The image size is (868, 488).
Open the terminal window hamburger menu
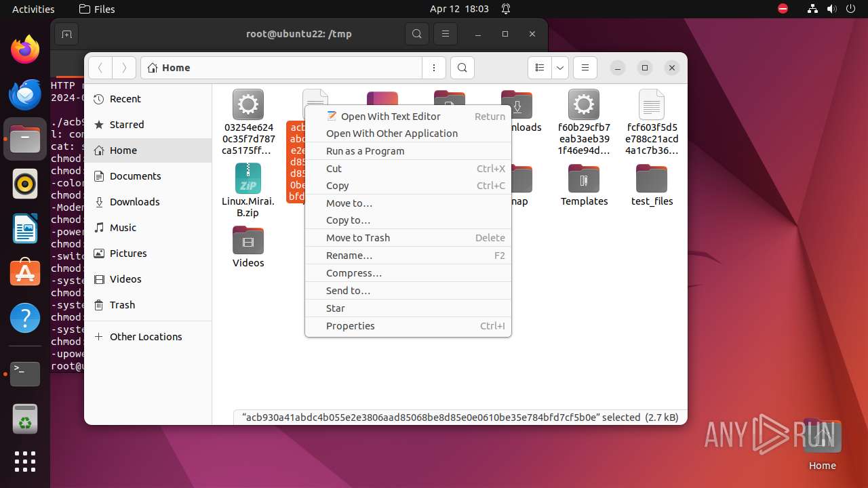click(x=445, y=34)
